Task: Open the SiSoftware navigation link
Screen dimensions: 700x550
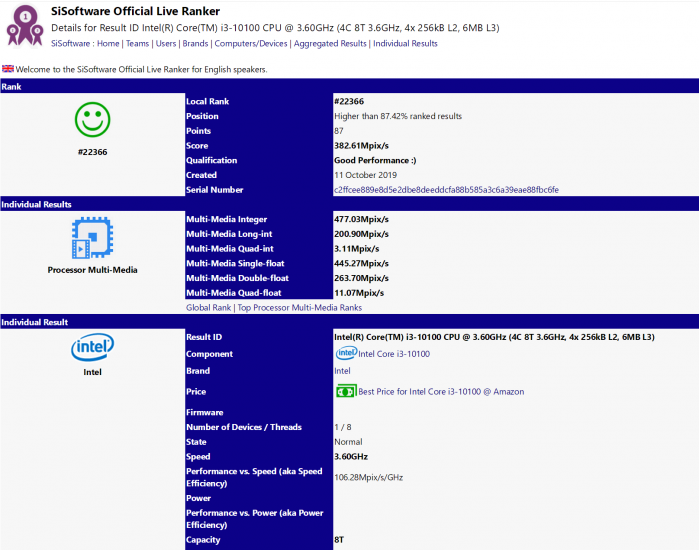Action: pyautogui.click(x=70, y=44)
